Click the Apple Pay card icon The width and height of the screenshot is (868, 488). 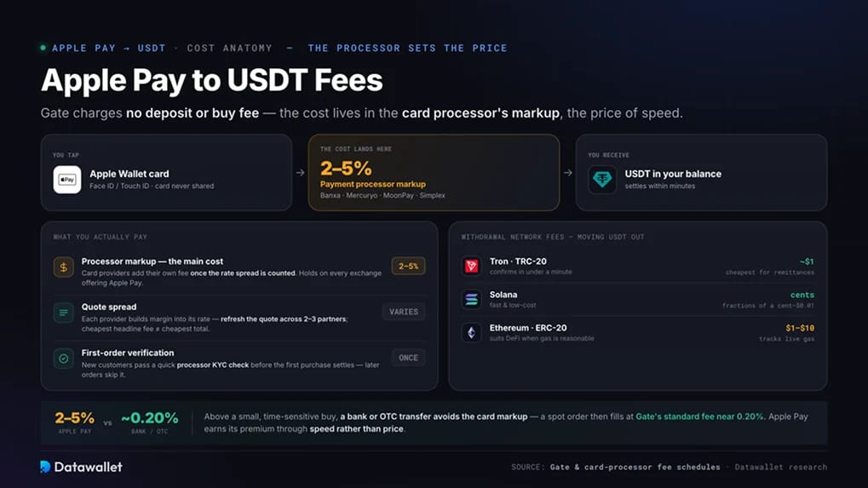tap(67, 179)
